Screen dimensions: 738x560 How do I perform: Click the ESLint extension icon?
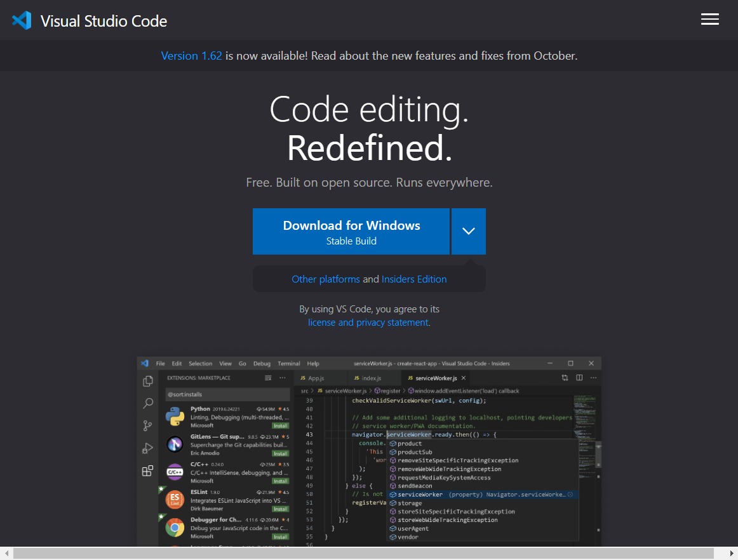coord(175,500)
